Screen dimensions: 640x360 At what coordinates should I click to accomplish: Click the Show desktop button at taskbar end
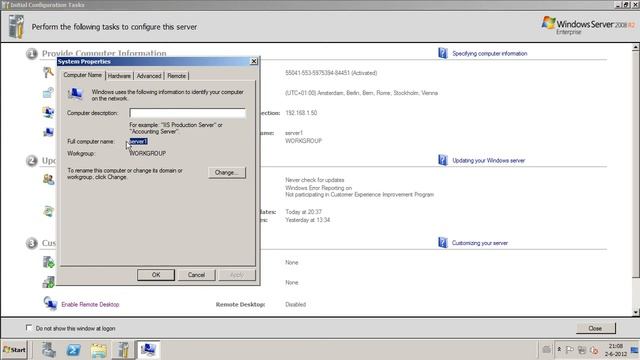635,350
